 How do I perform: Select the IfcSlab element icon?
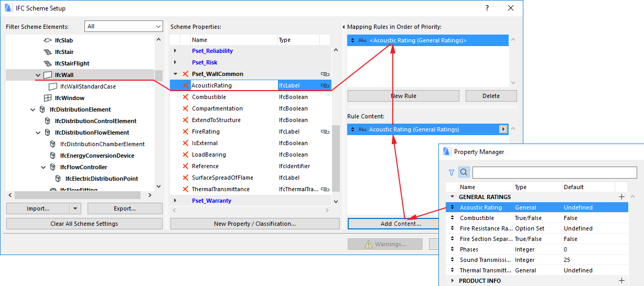pos(48,40)
